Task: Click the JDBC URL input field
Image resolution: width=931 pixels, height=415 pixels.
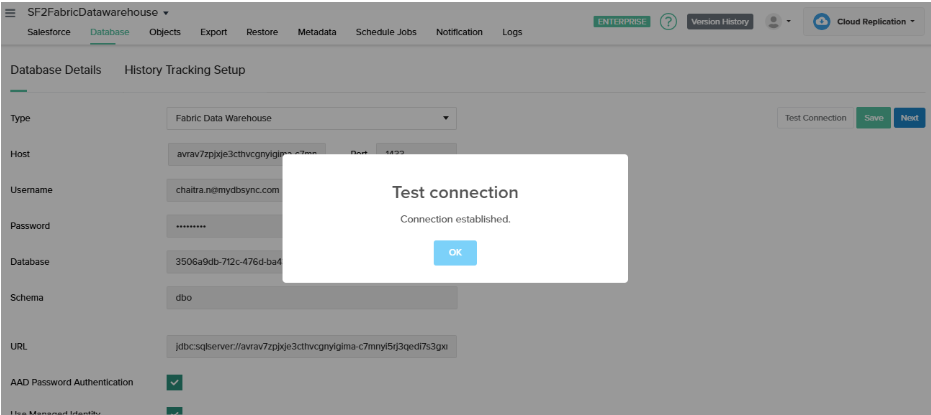Action: [311, 346]
